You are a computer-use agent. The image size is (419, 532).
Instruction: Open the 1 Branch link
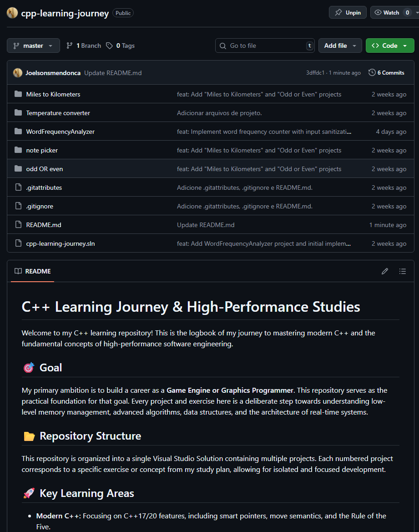coord(84,46)
